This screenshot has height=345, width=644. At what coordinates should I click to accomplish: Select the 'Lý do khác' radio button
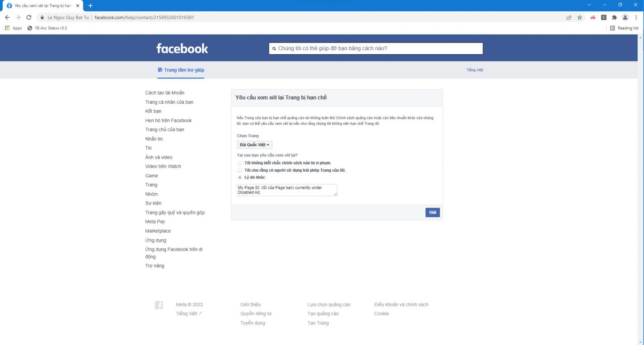click(240, 177)
